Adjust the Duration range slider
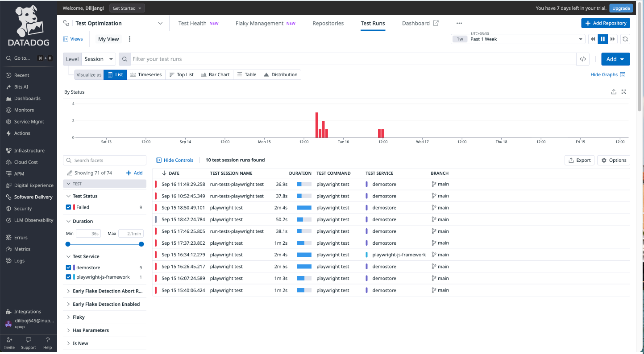 (x=104, y=244)
